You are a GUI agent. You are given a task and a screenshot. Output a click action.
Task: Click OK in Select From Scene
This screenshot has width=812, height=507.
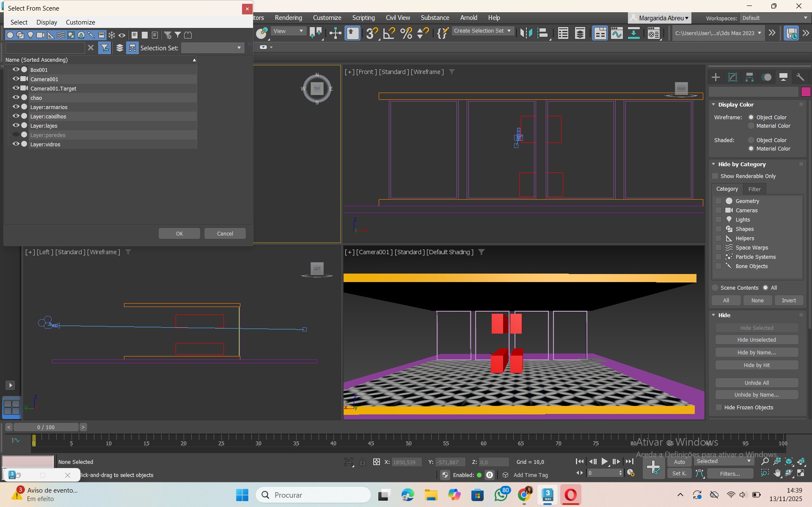coord(179,233)
